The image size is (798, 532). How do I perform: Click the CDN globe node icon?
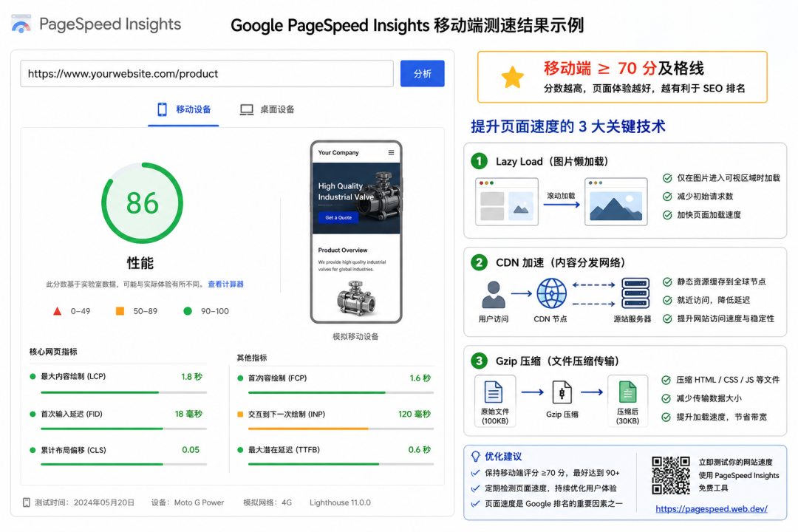pos(552,293)
